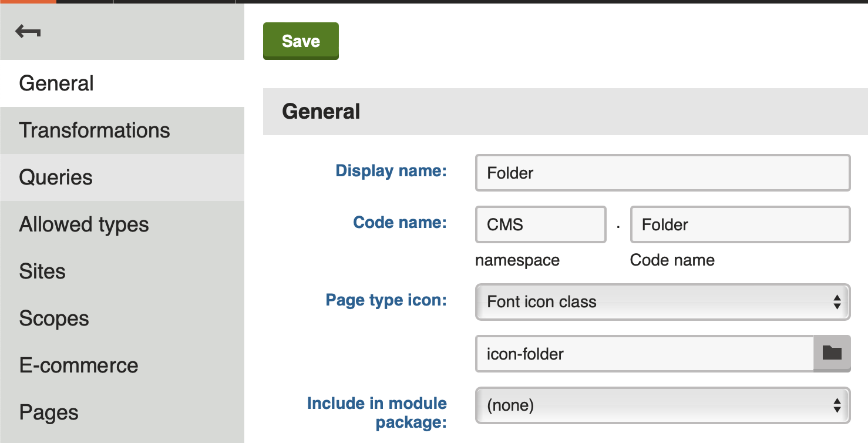The height and width of the screenshot is (443, 868).
Task: Click the 'General' section heading
Action: [321, 112]
